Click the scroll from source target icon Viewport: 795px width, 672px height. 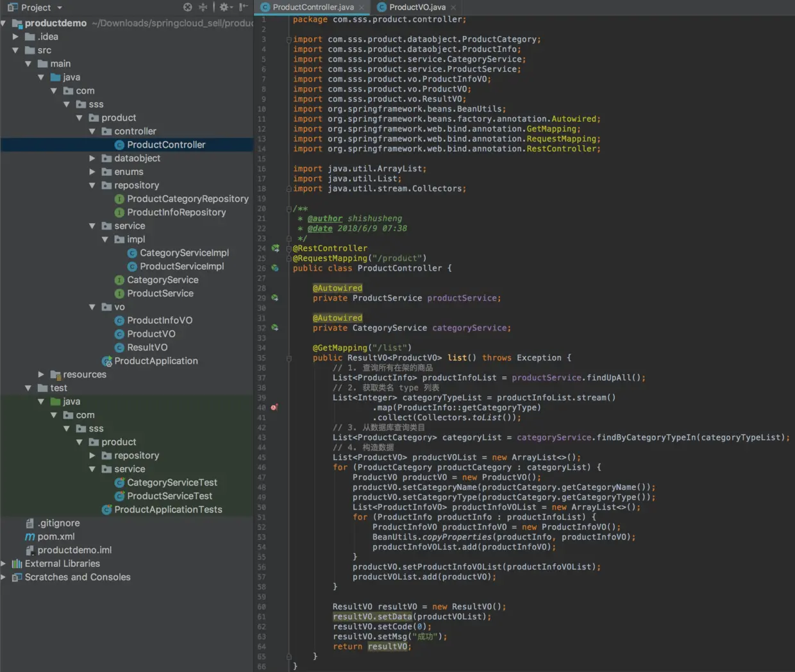187,7
